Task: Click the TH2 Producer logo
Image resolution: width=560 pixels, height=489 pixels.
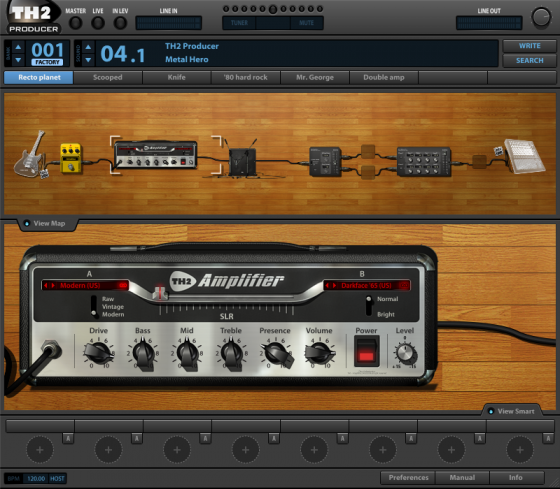Action: click(x=33, y=17)
